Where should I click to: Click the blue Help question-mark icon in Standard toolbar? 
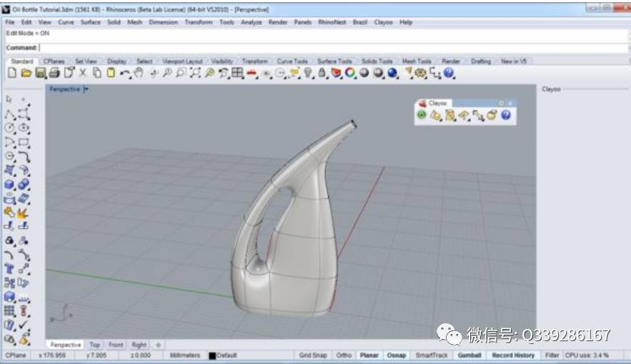point(449,73)
